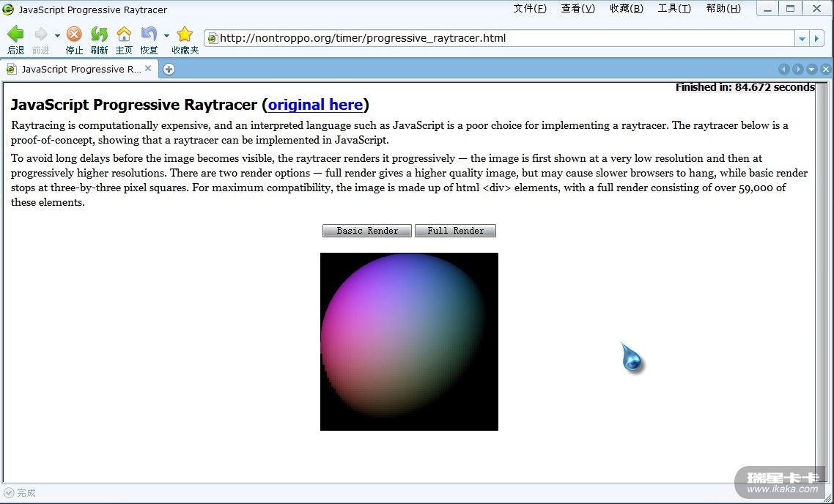Start the Full Render button
This screenshot has height=504, width=834.
pos(455,231)
